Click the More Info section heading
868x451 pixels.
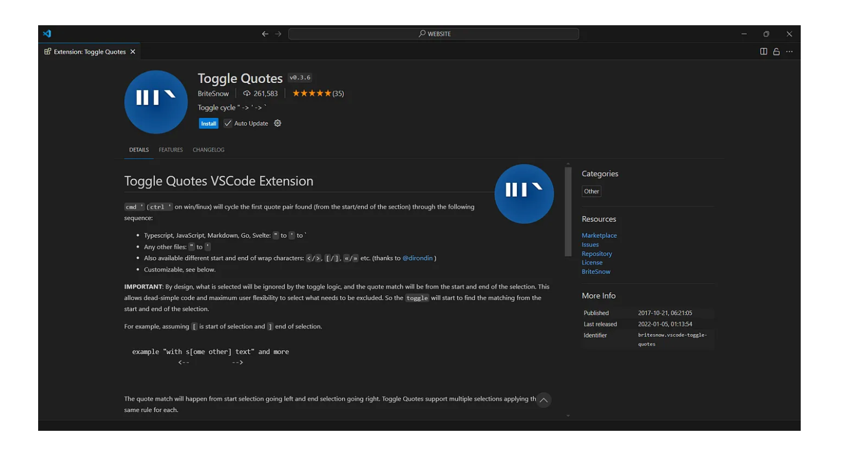(599, 296)
